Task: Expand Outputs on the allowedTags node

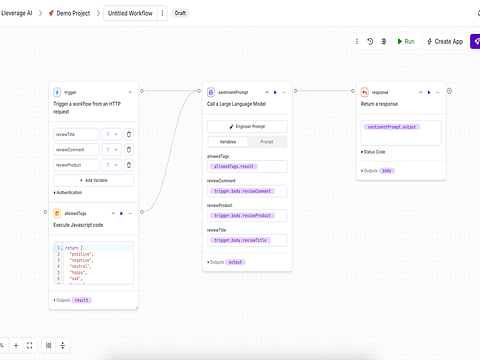Action: (62, 300)
